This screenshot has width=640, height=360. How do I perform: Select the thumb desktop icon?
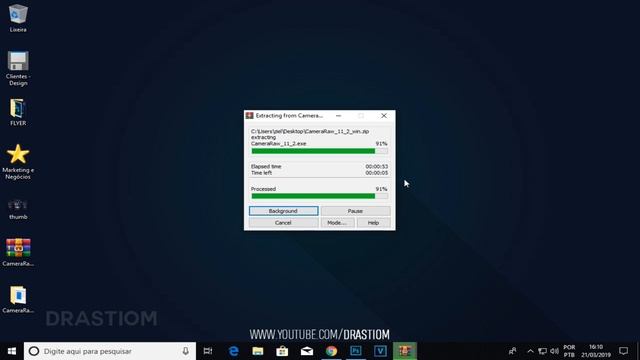18,209
